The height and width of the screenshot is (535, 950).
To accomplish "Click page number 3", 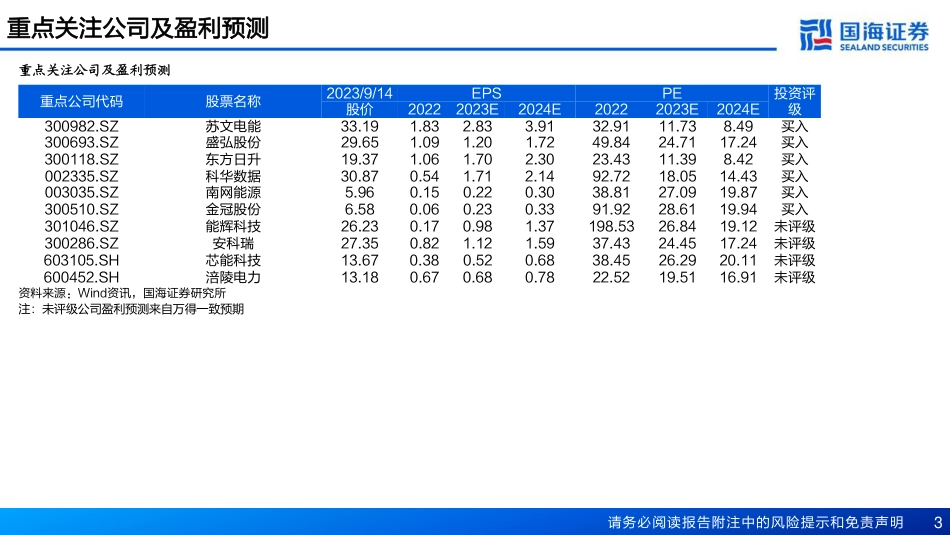I will click(x=938, y=522).
